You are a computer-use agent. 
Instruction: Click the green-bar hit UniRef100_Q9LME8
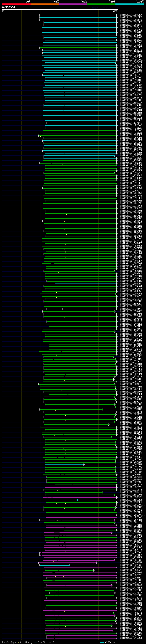(x=131, y=47)
